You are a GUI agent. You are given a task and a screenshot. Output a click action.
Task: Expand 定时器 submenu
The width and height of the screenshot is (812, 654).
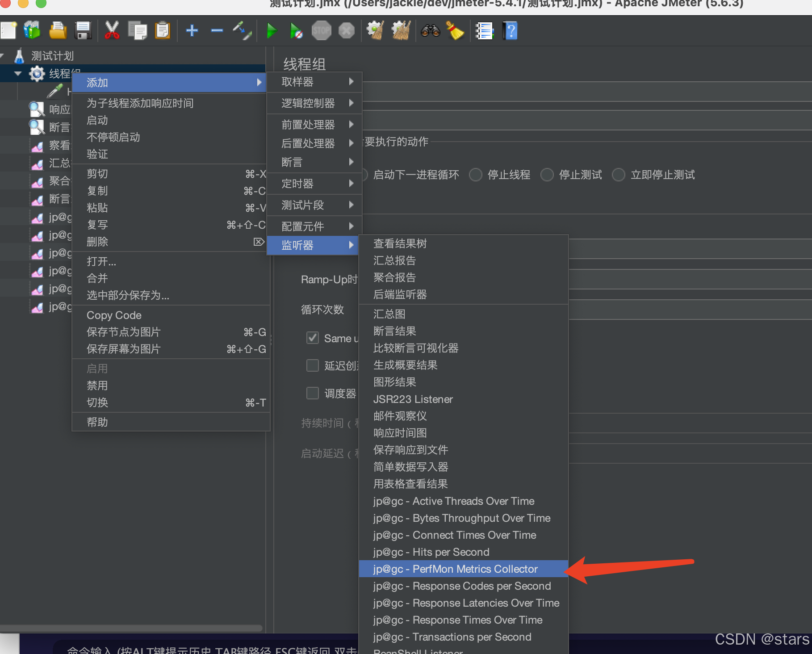coord(314,183)
